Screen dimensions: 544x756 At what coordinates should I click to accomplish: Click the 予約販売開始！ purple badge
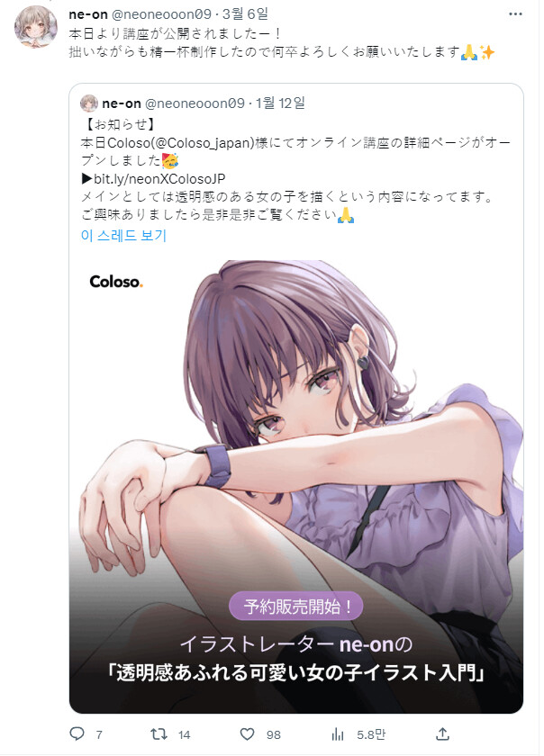pyautogui.click(x=296, y=606)
